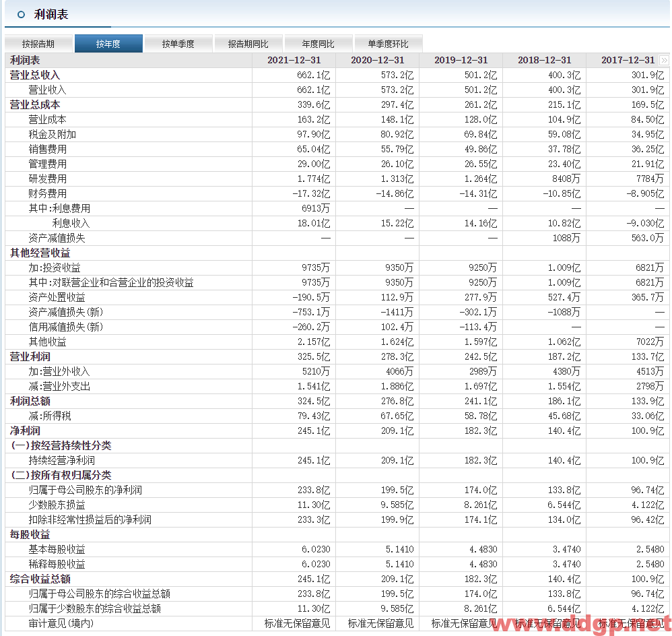Select the 综合收益总额 row label

(x=40, y=579)
